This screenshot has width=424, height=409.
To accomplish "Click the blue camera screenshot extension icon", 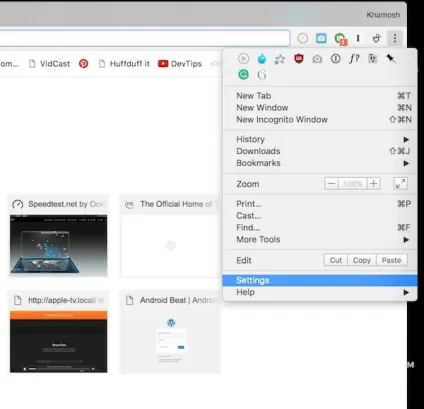I will point(321,38).
